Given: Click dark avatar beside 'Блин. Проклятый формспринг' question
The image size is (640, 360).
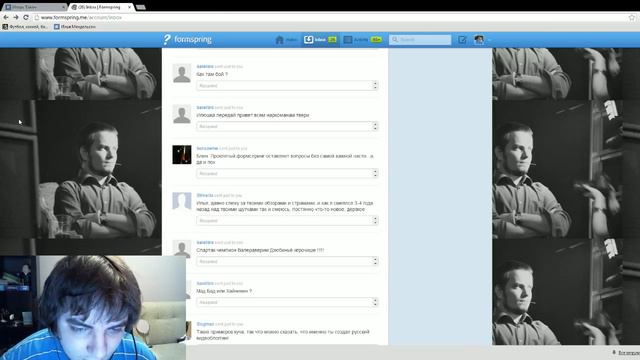Looking at the screenshot, I should pyautogui.click(x=182, y=155).
